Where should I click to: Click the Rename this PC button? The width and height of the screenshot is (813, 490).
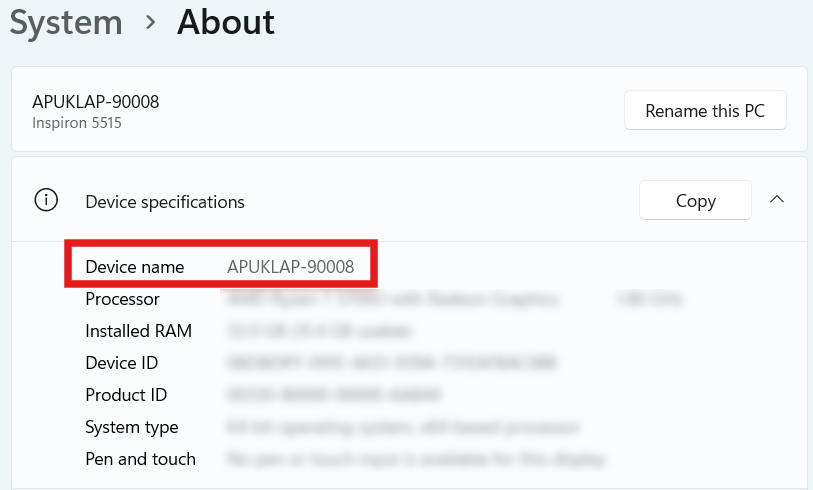[x=705, y=111]
